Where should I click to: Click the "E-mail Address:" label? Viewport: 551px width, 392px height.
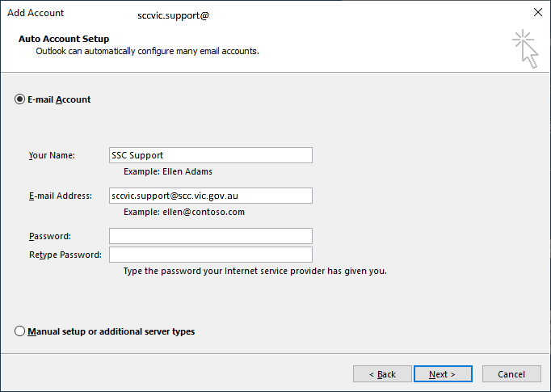click(60, 196)
